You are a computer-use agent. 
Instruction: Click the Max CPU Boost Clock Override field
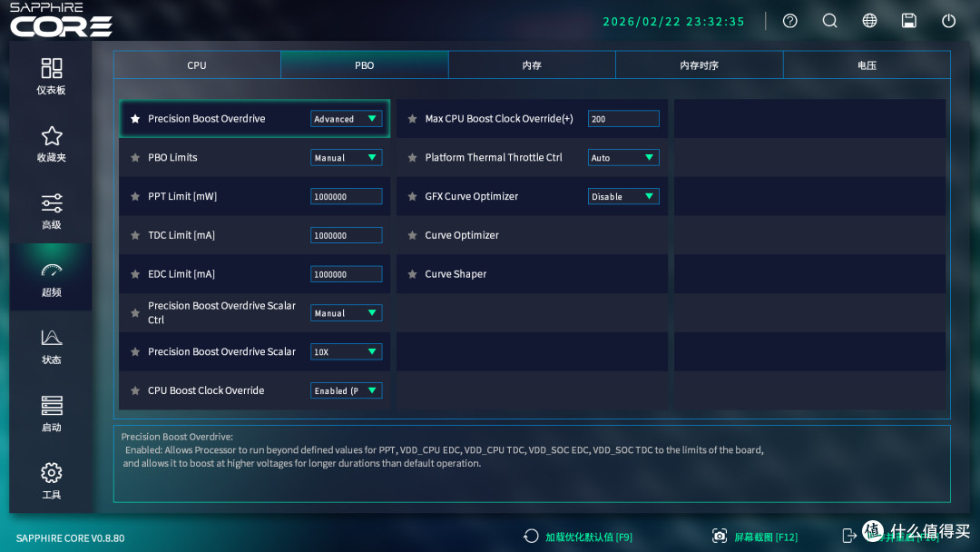623,119
